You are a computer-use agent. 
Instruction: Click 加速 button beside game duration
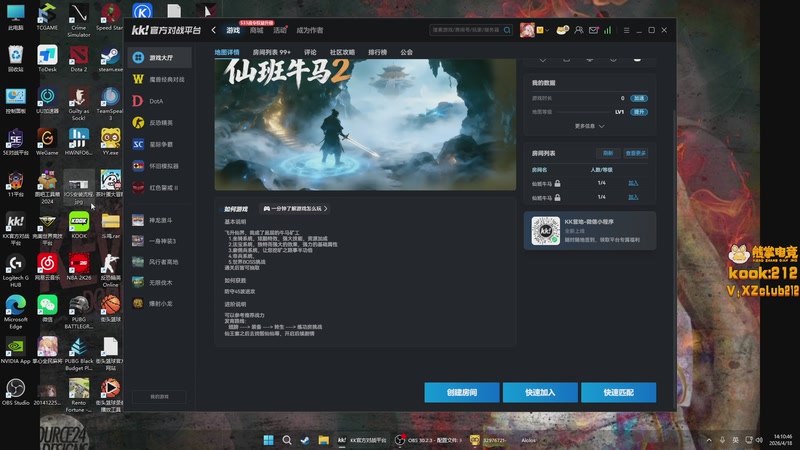click(x=639, y=98)
